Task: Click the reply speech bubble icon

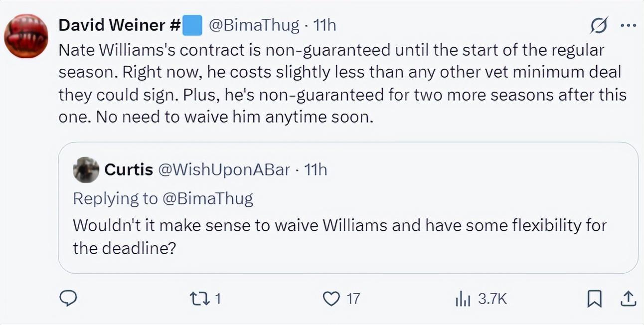Action: coord(68,298)
